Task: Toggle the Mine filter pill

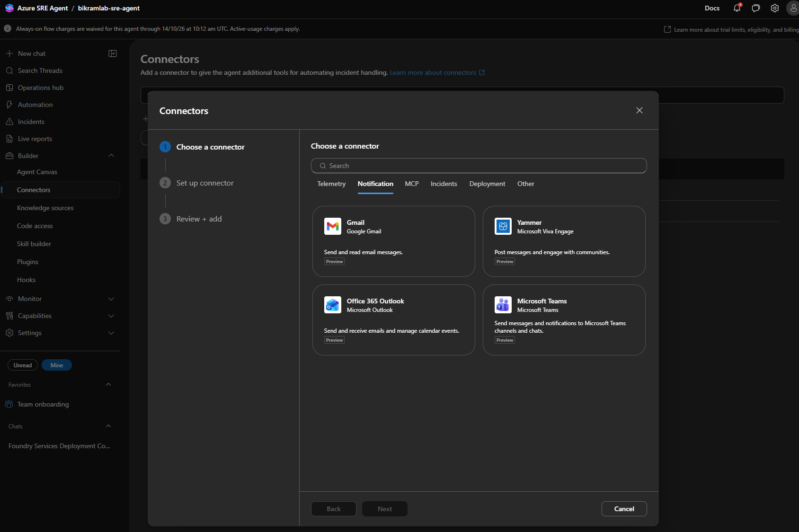Action: tap(57, 365)
